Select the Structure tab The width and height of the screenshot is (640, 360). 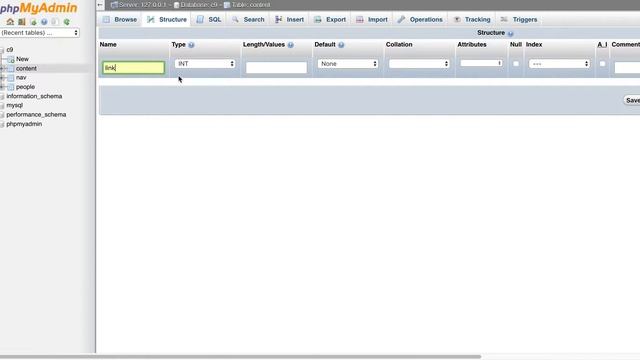point(167,20)
